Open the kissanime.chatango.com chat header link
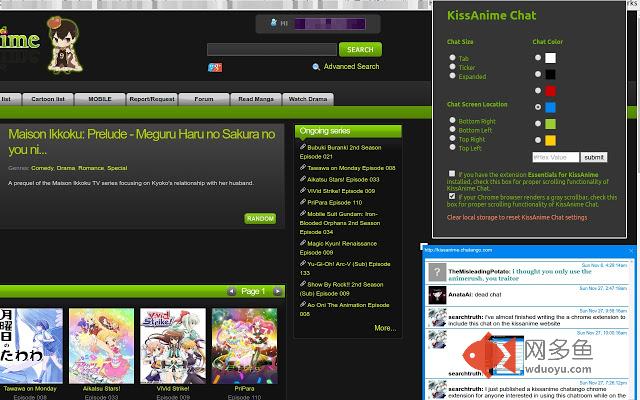Viewport: 640px width, 400px height. [x=458, y=250]
